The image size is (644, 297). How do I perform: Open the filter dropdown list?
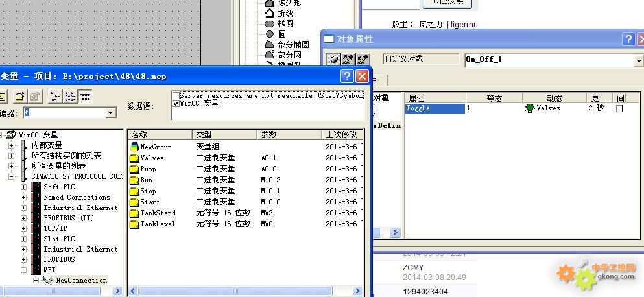coord(110,113)
